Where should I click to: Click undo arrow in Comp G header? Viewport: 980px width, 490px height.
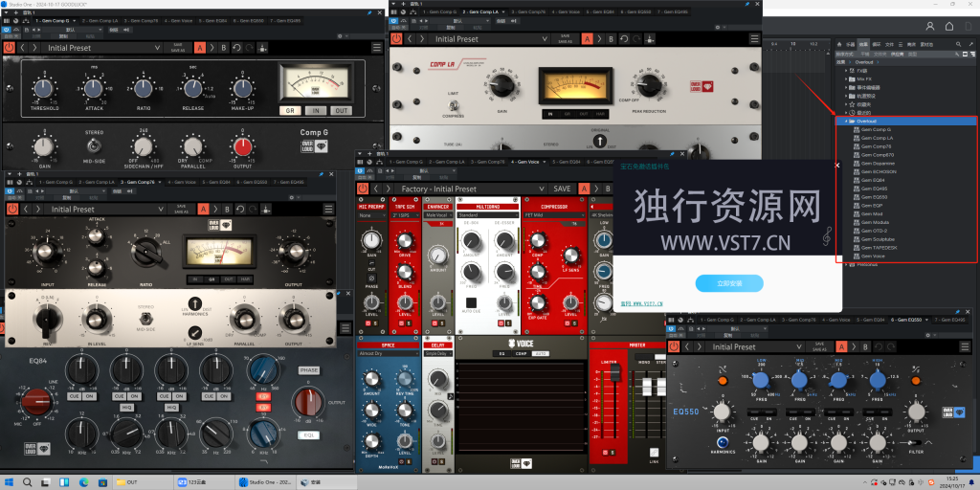237,48
